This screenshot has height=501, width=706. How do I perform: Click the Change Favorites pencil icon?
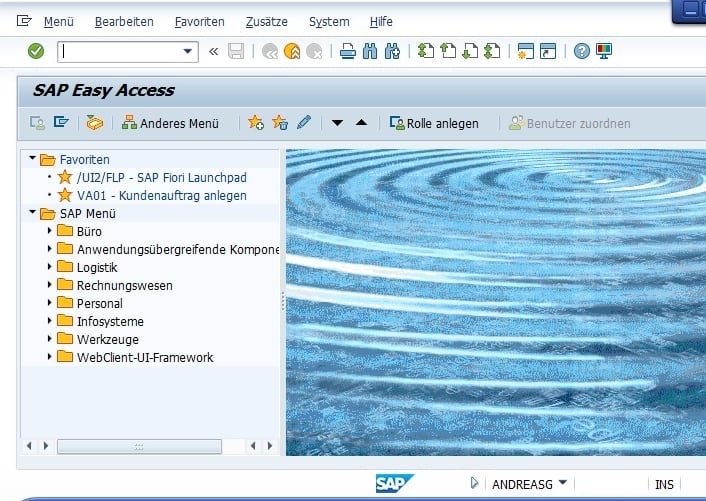click(304, 122)
